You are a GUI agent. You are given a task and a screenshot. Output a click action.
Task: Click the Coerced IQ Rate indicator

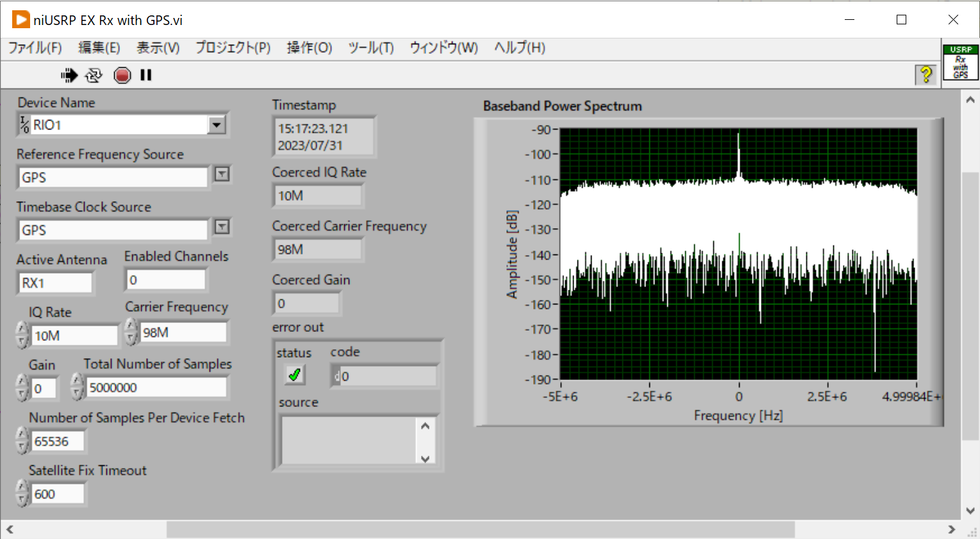tap(318, 195)
